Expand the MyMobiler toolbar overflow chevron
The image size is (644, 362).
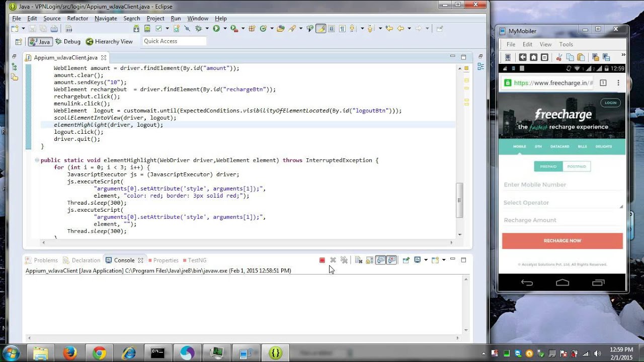(x=623, y=54)
